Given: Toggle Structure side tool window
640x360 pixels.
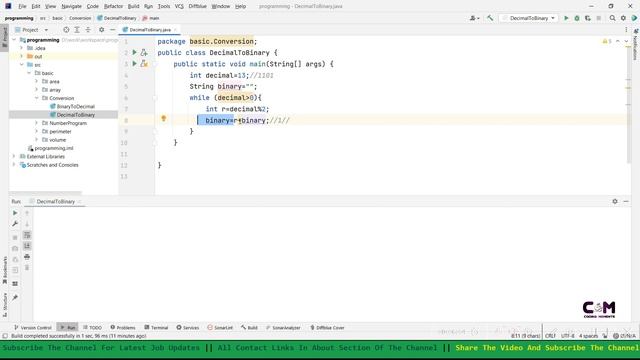Looking at the screenshot, I should coord(4,304).
